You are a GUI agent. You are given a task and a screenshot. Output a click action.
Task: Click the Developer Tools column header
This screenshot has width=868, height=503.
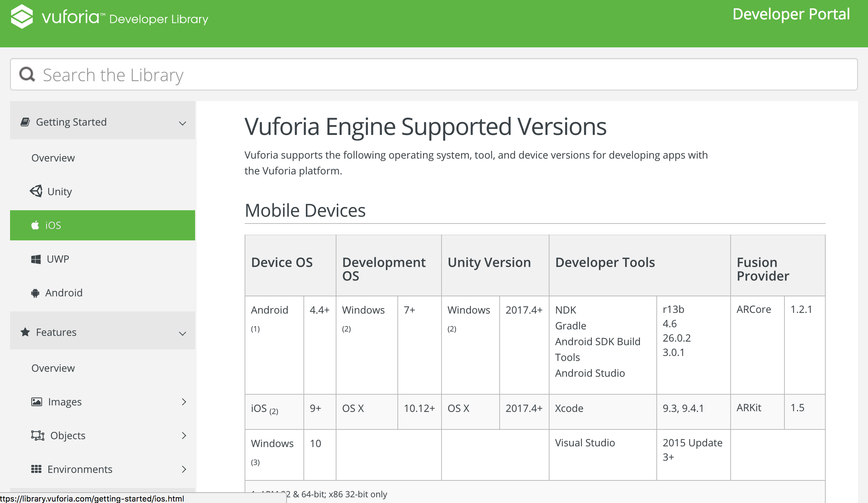640,265
